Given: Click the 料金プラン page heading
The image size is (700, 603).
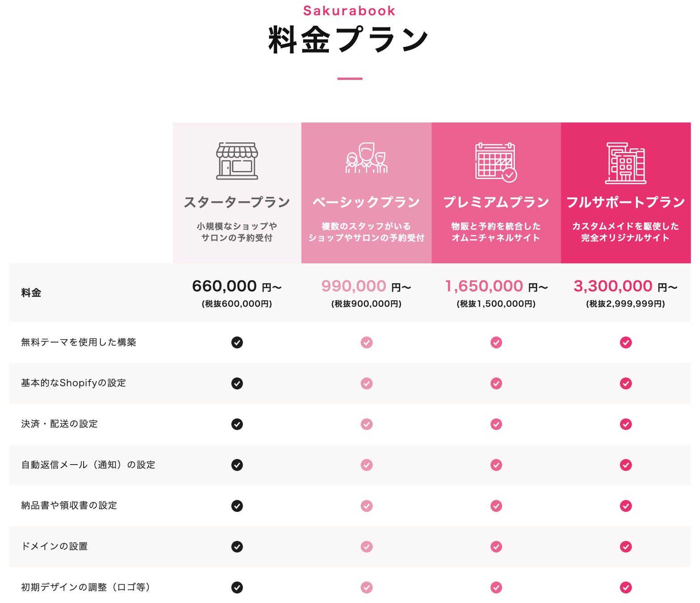Looking at the screenshot, I should click(x=349, y=40).
